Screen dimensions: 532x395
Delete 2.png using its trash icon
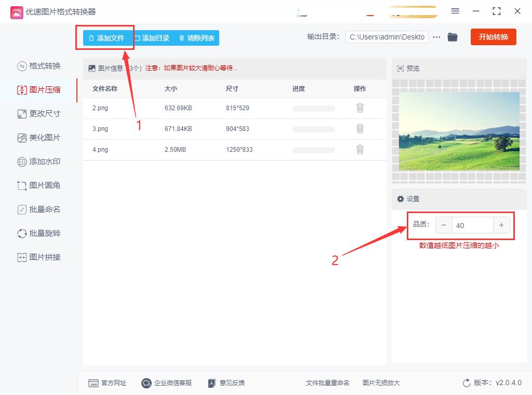(x=360, y=108)
